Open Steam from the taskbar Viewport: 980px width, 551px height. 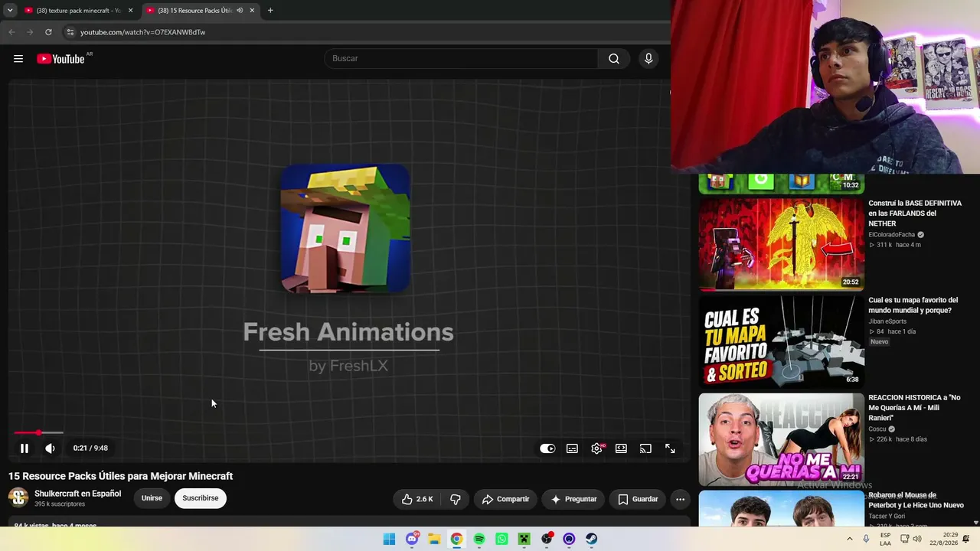tap(592, 539)
